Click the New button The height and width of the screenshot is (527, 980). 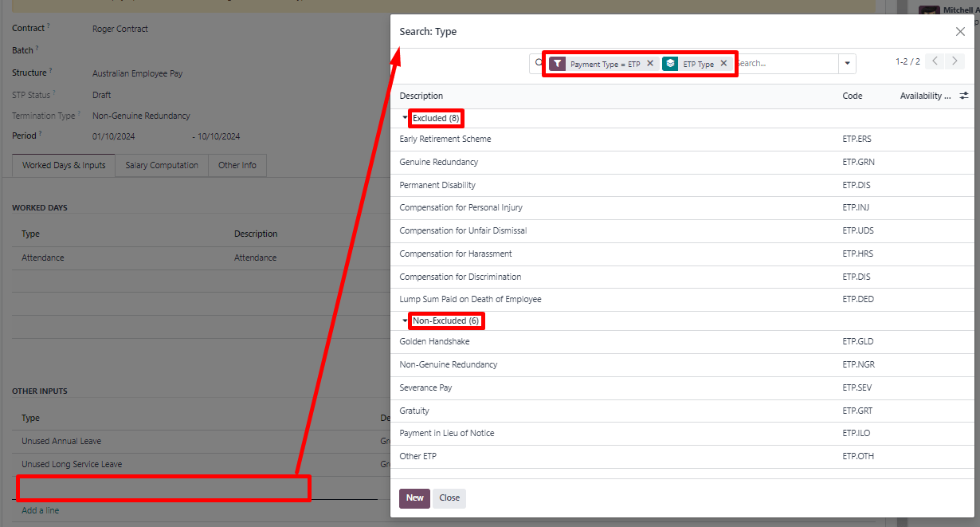414,498
